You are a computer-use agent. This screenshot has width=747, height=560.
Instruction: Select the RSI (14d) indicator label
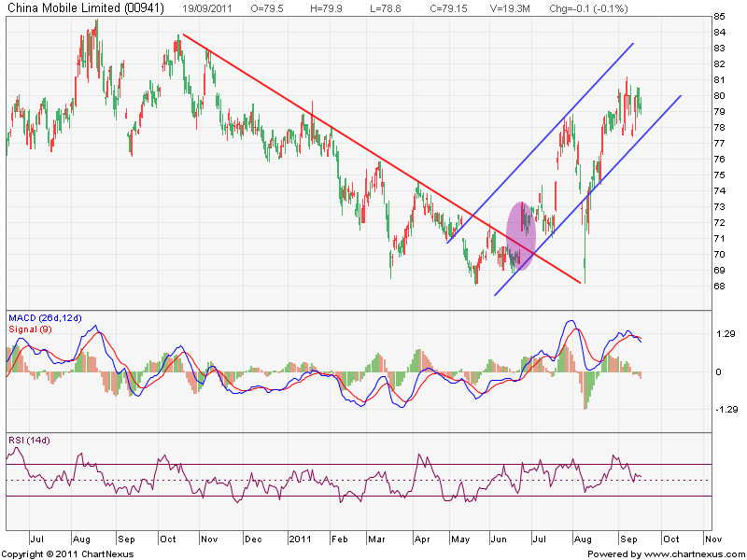click(x=30, y=440)
